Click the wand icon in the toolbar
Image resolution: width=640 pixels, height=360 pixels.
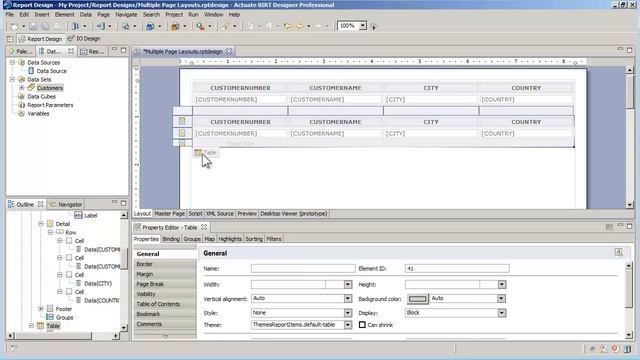coord(225,26)
